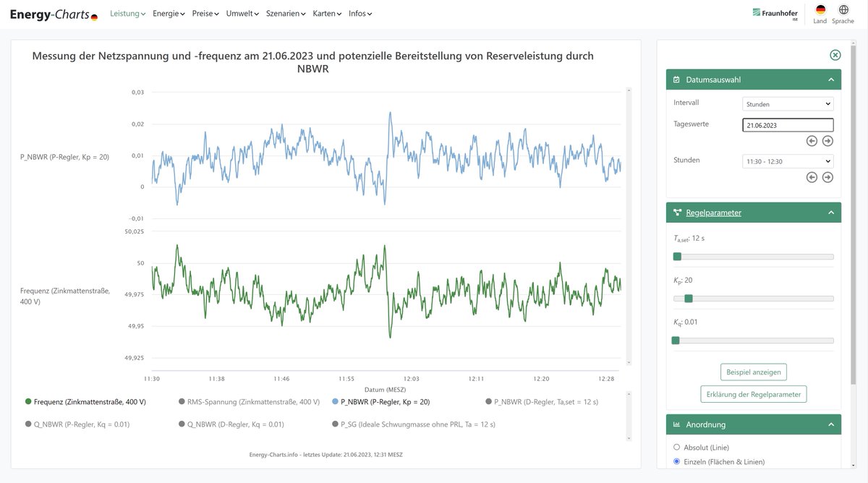Click the chart area vertical scrollbar
868x483 pixels.
[x=629, y=226]
